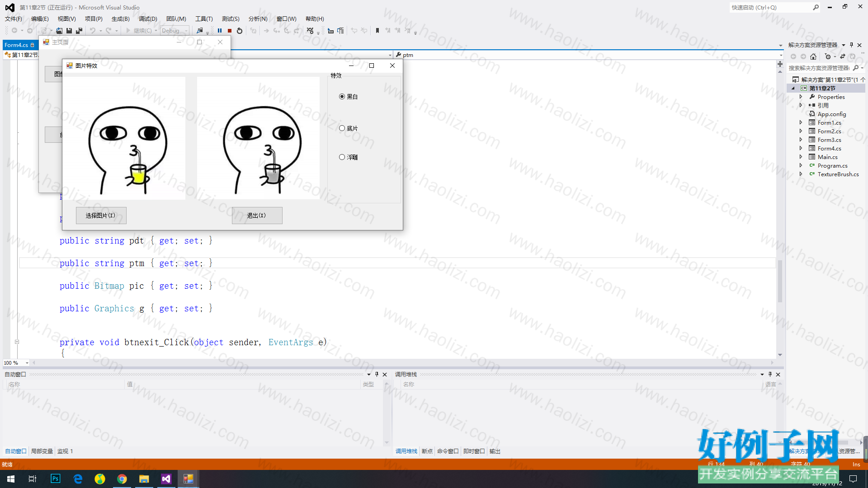Screen dimensions: 868x488
Task: Open the hex display / diagnostics toolbar icon
Action: [310, 31]
